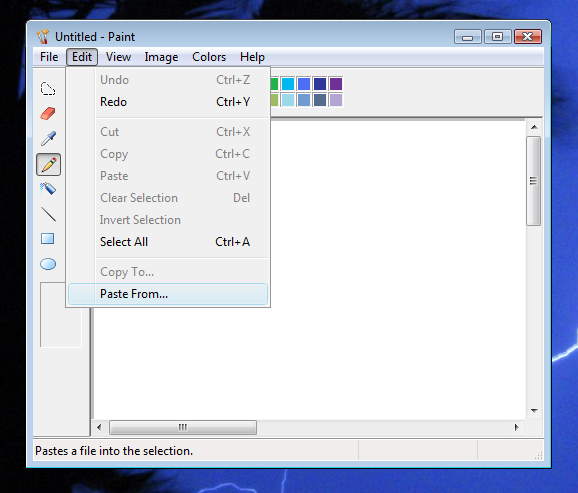578x493 pixels.
Task: Click 'Pastes a file into the selection.' status text
Action: pyautogui.click(x=114, y=451)
